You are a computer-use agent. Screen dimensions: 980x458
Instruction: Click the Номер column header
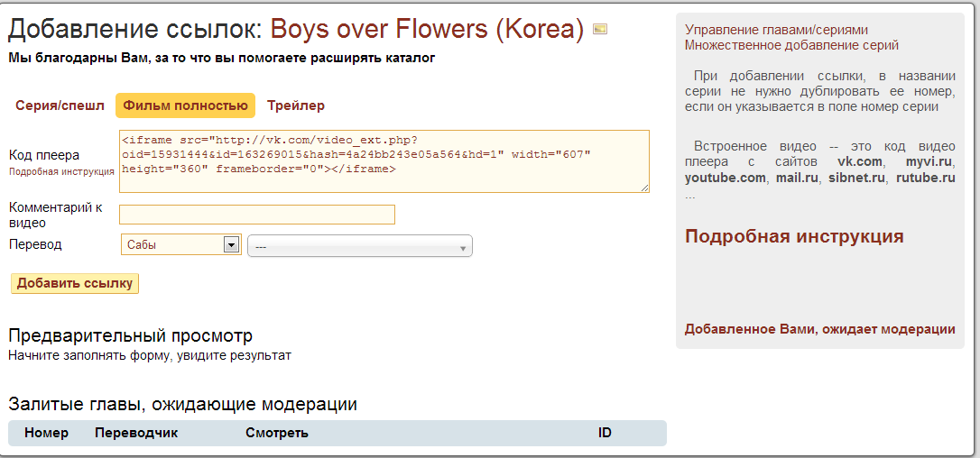point(47,433)
